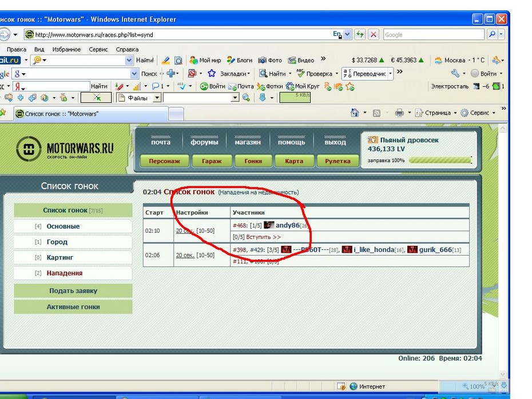The width and height of the screenshot is (532, 399).
Task: Click the home page icon
Action: (x=355, y=113)
